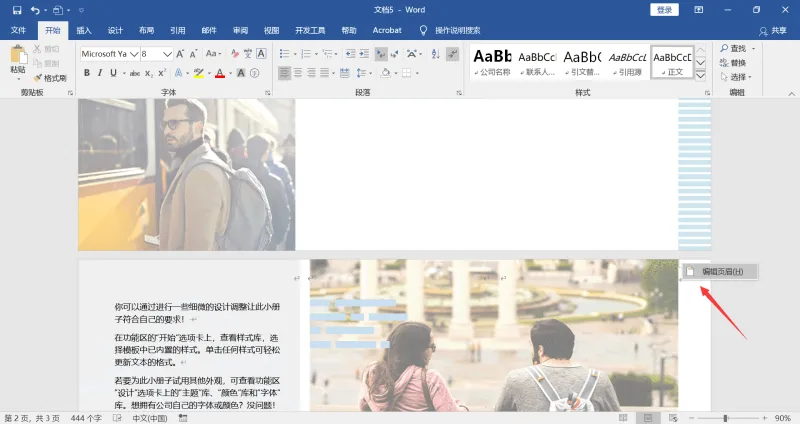The width and height of the screenshot is (800, 424).
Task: Toggle show/hide paragraph marks
Action: tap(453, 54)
